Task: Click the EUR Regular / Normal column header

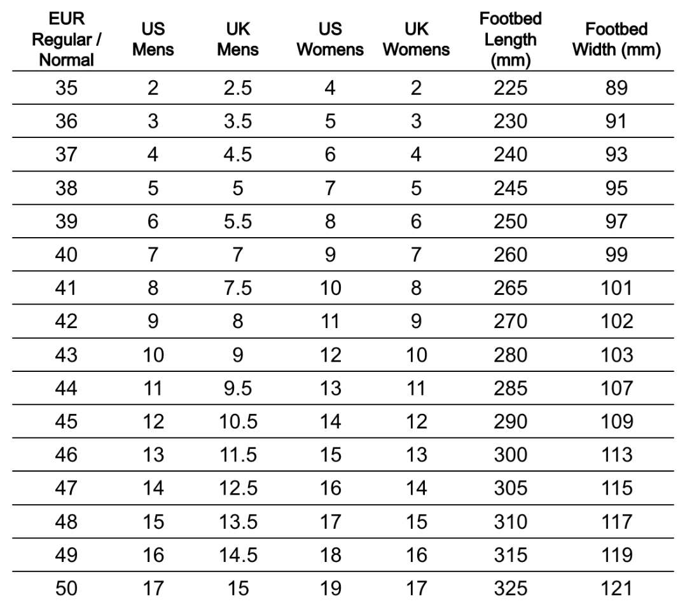Action: click(67, 39)
